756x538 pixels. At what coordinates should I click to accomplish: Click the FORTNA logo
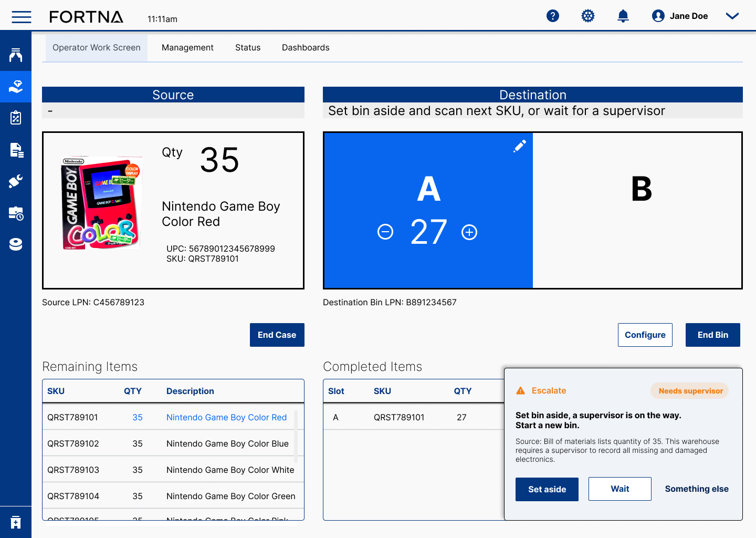86,17
